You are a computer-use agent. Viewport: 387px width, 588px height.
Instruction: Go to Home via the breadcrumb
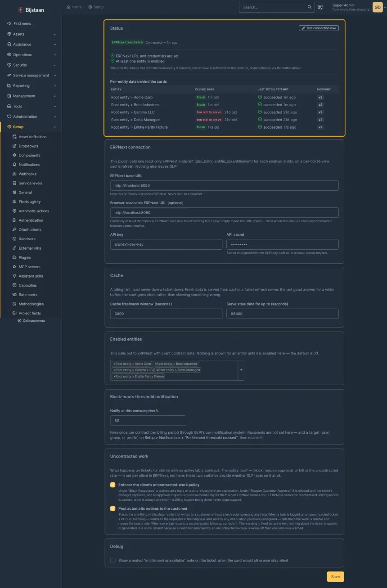click(74, 7)
